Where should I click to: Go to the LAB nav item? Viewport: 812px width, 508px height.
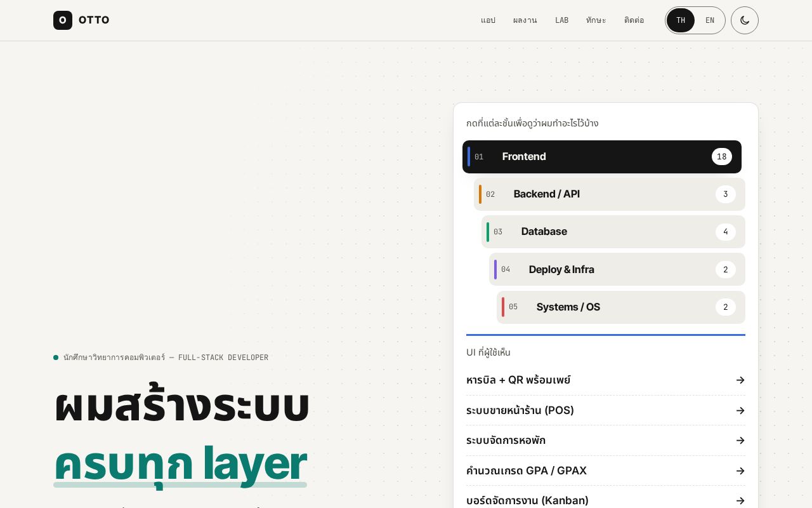click(x=562, y=20)
